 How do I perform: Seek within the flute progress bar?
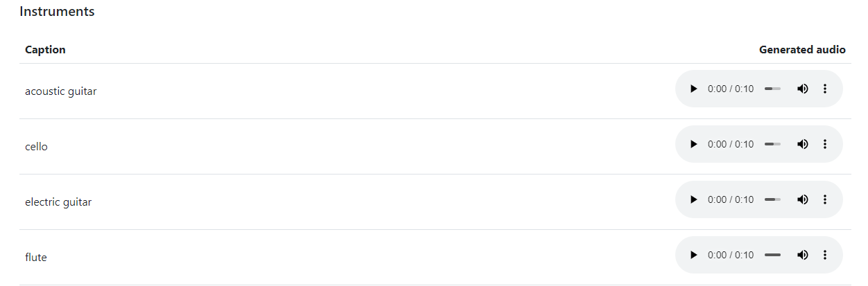772,255
